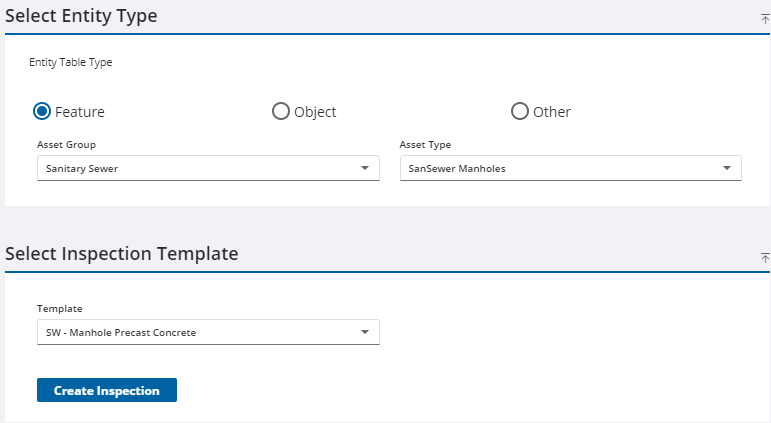This screenshot has width=771, height=423.
Task: Click the arrow in the Asset Group field
Action: pos(365,168)
